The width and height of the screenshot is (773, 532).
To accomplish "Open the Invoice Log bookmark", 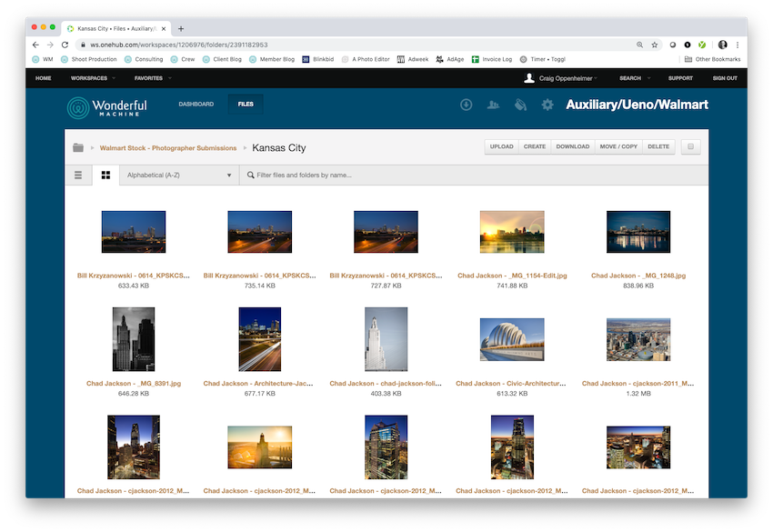I will pyautogui.click(x=492, y=59).
